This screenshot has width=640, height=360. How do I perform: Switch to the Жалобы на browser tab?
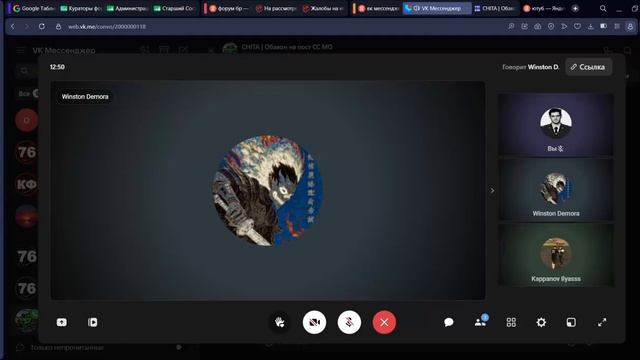322,8
